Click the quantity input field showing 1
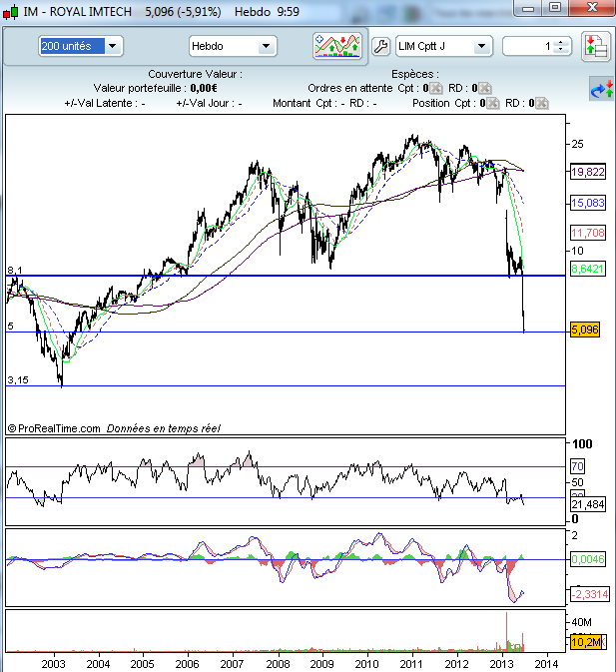Viewport: 616px width, 672px height. tap(528, 46)
